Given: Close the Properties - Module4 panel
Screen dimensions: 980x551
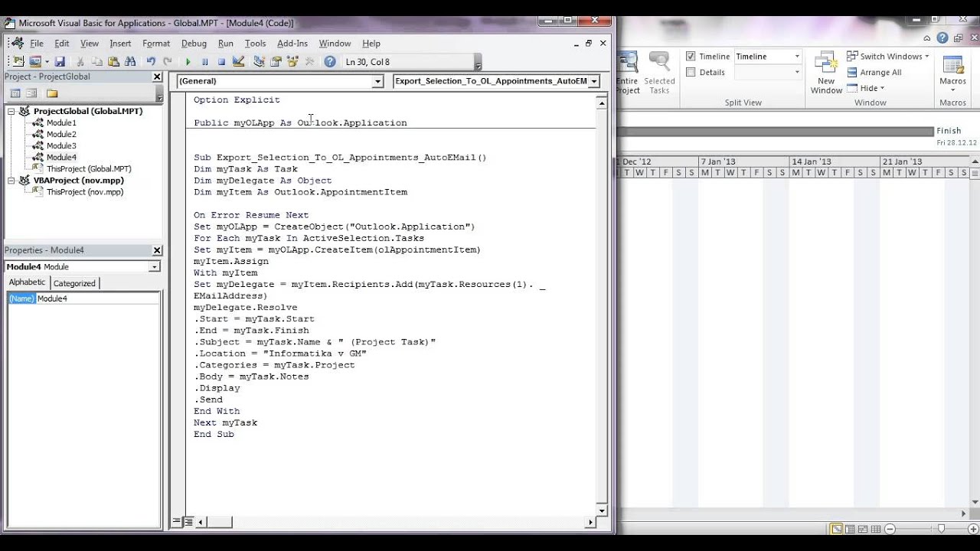Looking at the screenshot, I should tap(157, 250).
